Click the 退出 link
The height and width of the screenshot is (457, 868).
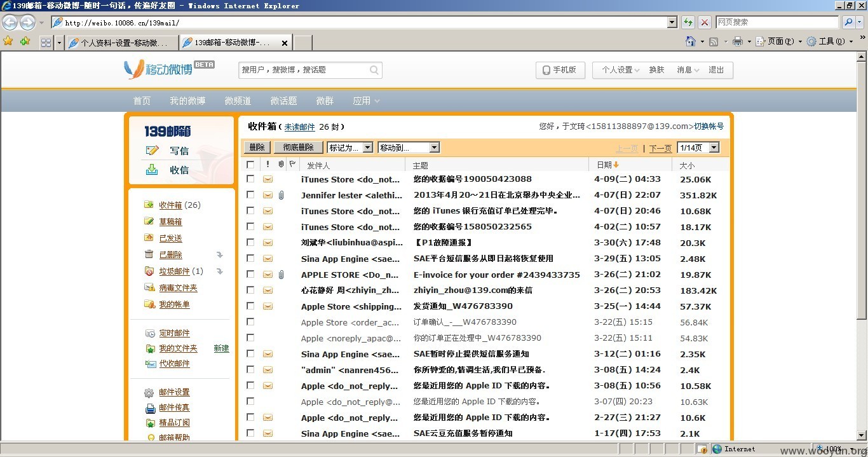coord(716,70)
